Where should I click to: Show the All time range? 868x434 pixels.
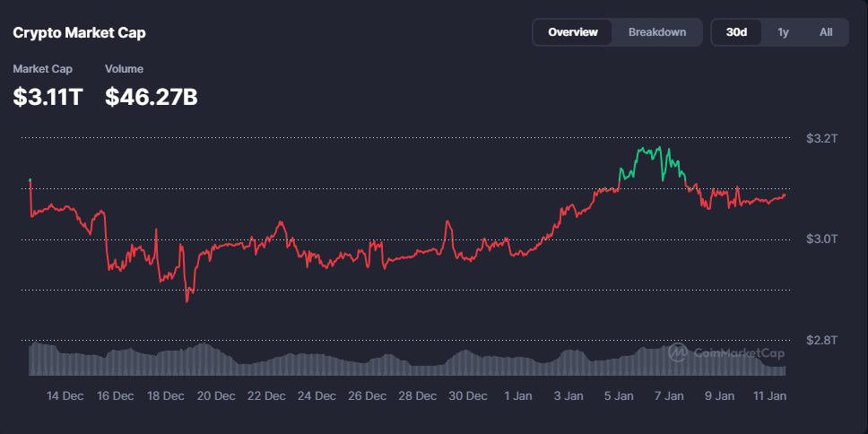tap(826, 32)
